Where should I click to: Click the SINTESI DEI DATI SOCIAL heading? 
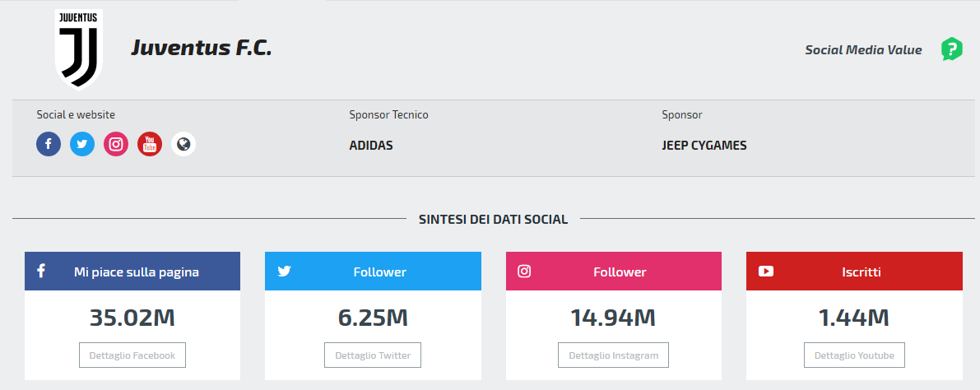(x=493, y=220)
